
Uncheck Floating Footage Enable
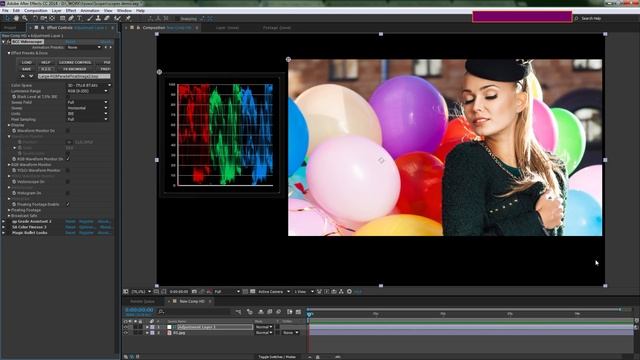pyautogui.click(x=68, y=204)
